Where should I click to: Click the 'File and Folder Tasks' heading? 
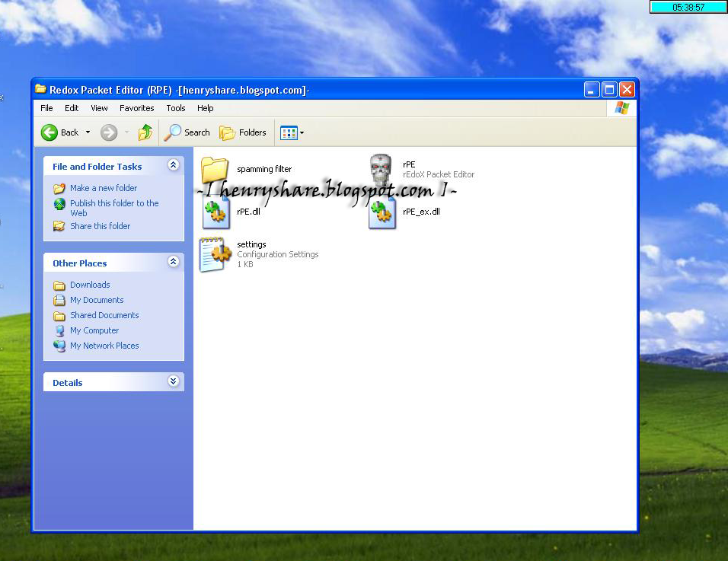97,167
